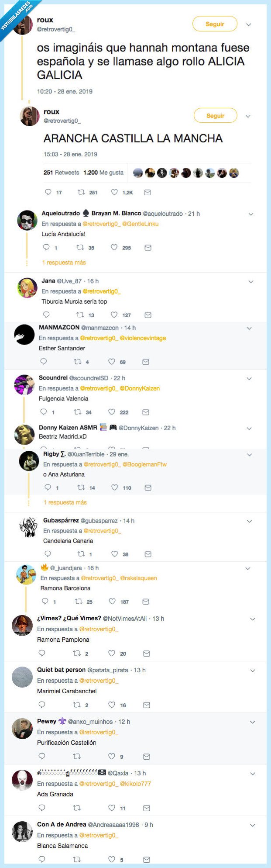Open the options chevron on Jana's tweet
The height and width of the screenshot is (868, 271).
click(x=251, y=282)
